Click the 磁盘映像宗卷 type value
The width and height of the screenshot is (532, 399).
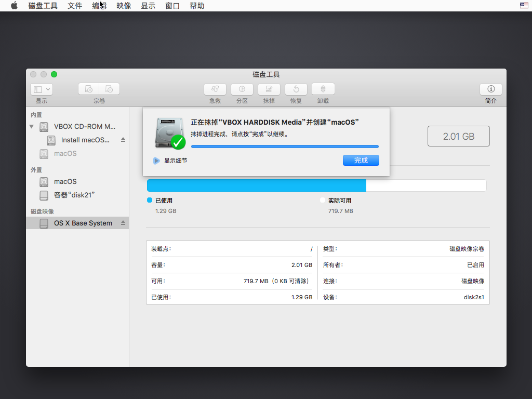click(x=467, y=249)
